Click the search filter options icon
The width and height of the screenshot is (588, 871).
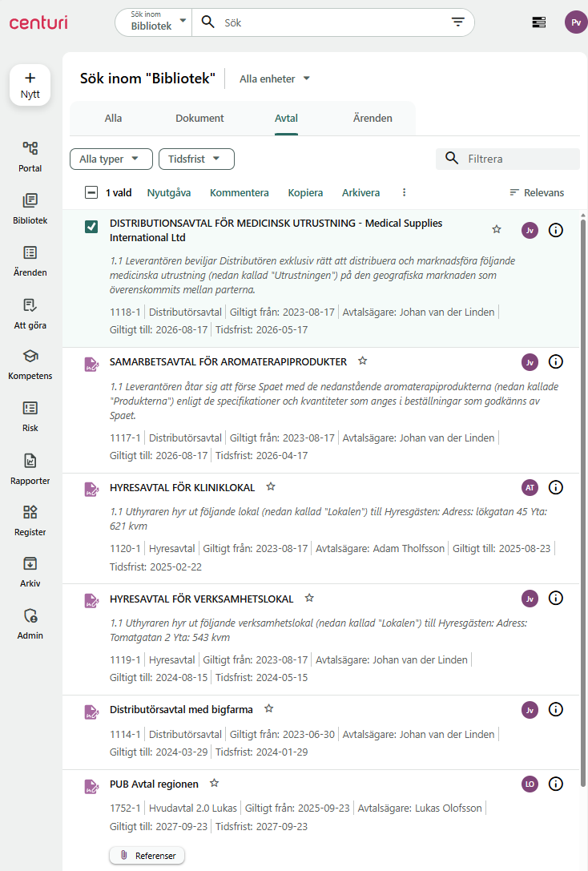coord(458,22)
